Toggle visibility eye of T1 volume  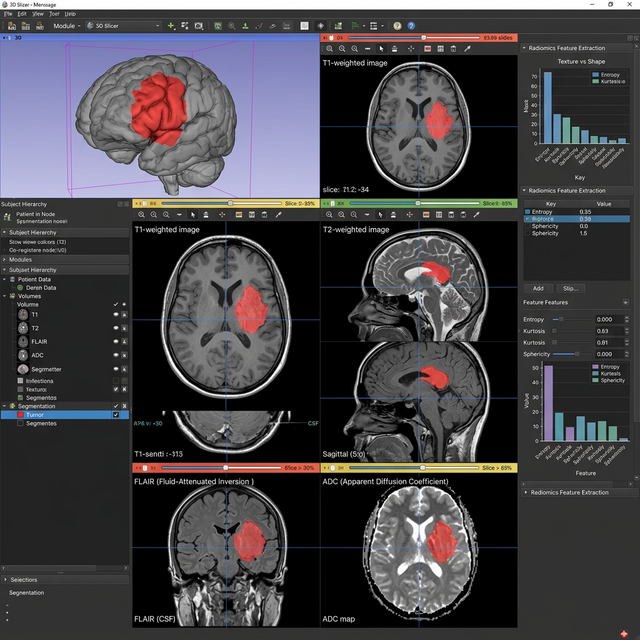116,314
